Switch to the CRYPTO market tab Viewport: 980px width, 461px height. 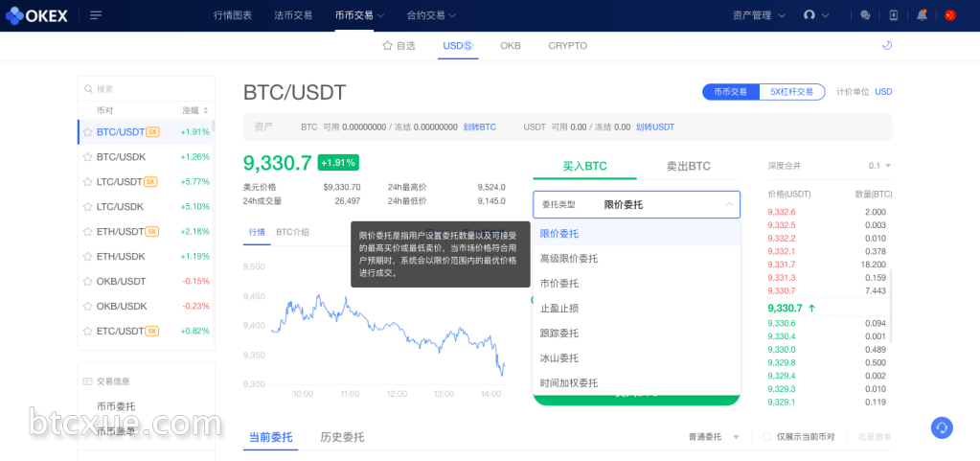tap(567, 46)
